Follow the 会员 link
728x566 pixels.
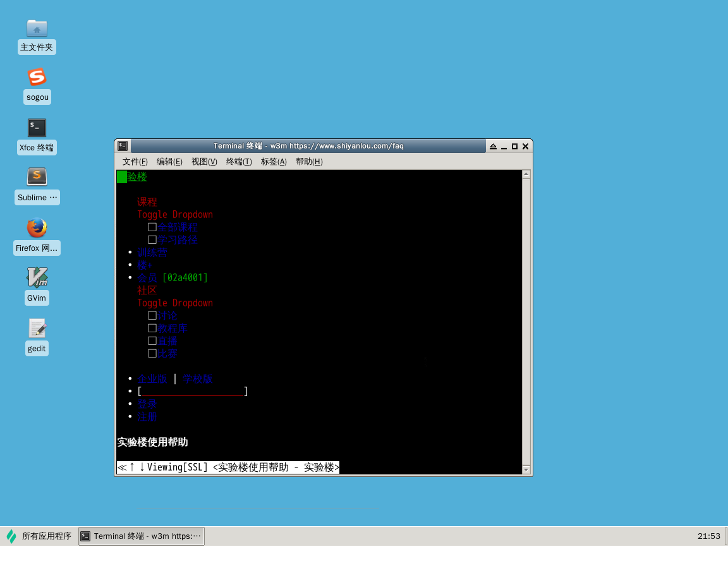(147, 277)
